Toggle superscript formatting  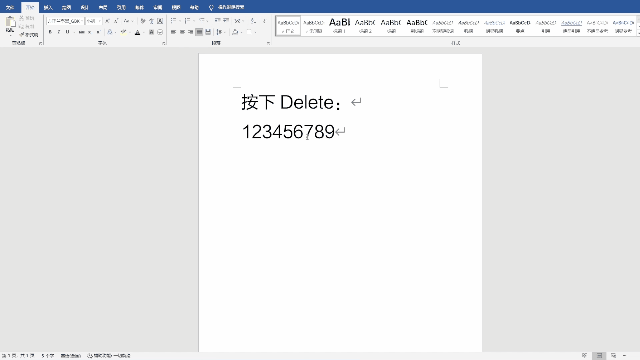(98, 32)
